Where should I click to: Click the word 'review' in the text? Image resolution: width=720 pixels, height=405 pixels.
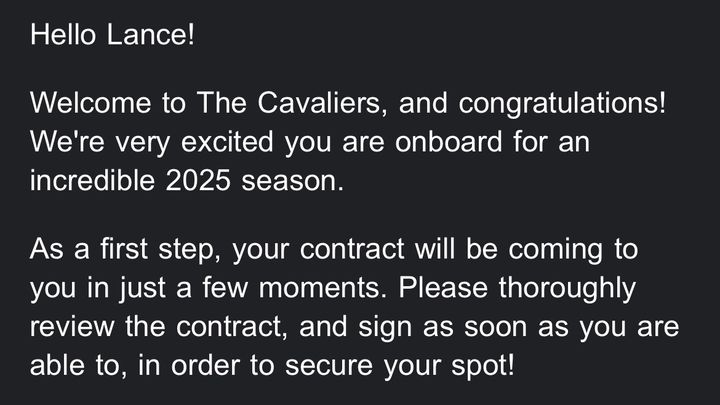[74, 328]
